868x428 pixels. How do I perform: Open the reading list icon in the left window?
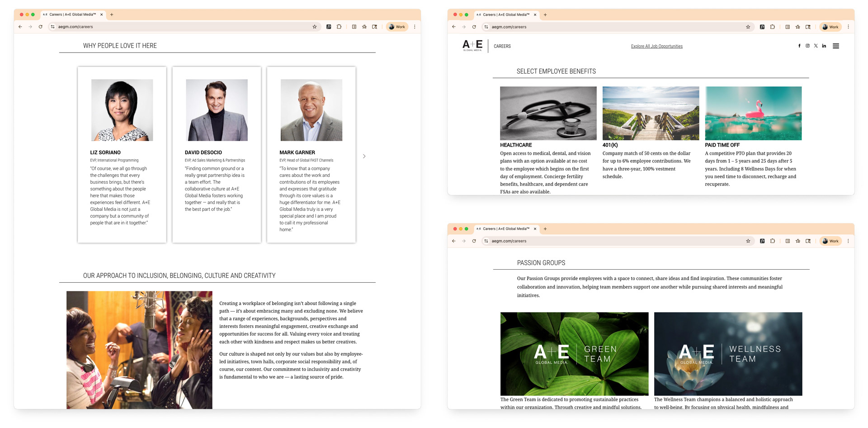pyautogui.click(x=354, y=27)
